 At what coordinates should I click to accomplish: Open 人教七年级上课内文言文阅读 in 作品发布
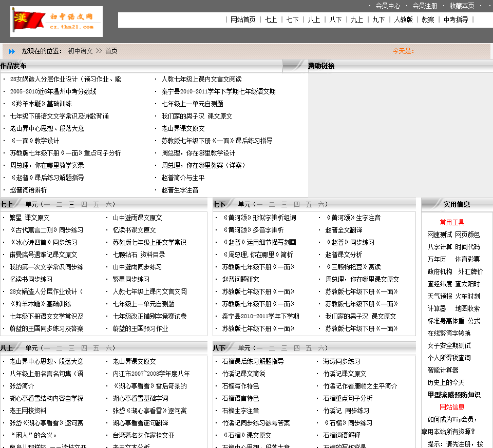click(x=201, y=79)
